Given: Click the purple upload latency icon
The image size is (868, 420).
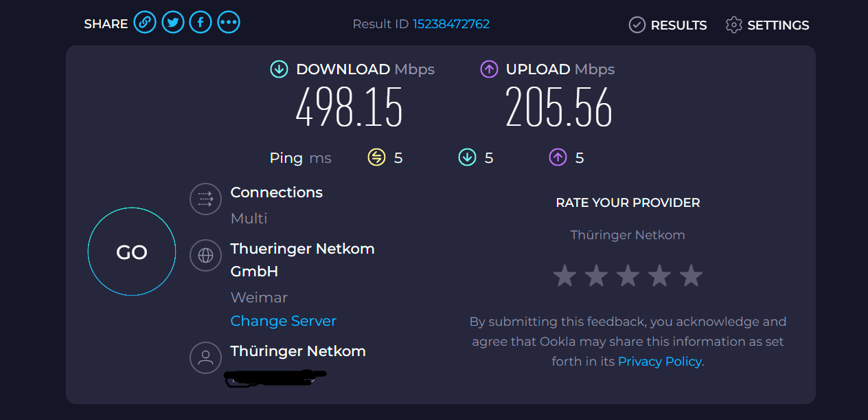Looking at the screenshot, I should pos(558,157).
